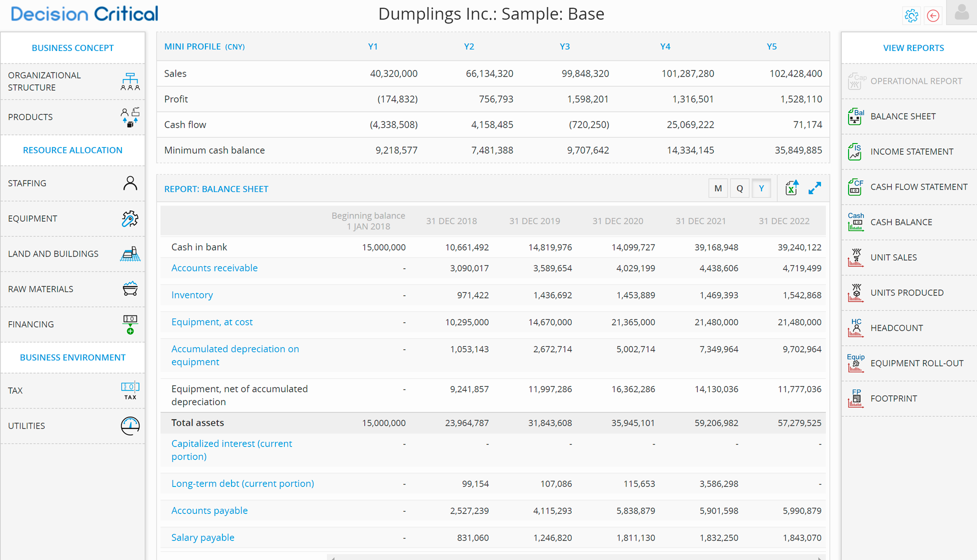Click Raw Materials cart icon
The width and height of the screenshot is (977, 560).
tap(130, 289)
